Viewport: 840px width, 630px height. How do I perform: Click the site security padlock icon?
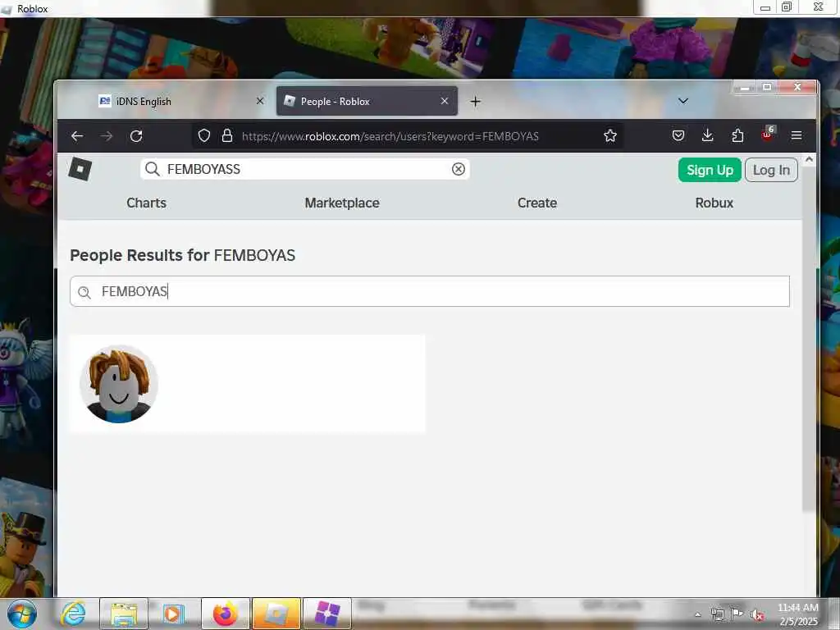point(227,136)
